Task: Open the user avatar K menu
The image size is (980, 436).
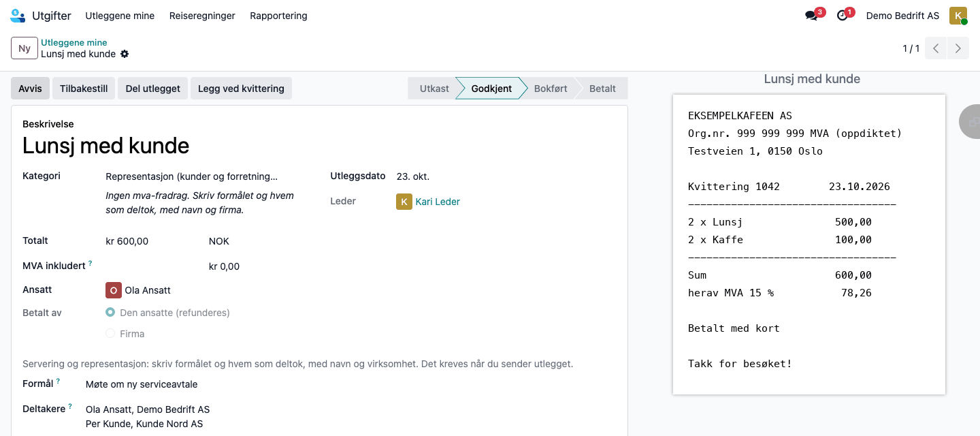Action: pyautogui.click(x=958, y=16)
